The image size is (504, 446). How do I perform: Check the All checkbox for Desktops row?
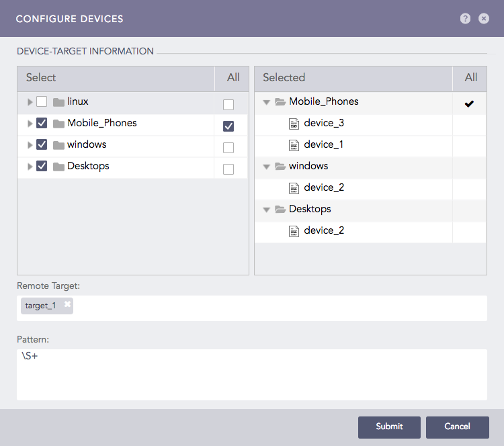click(228, 169)
